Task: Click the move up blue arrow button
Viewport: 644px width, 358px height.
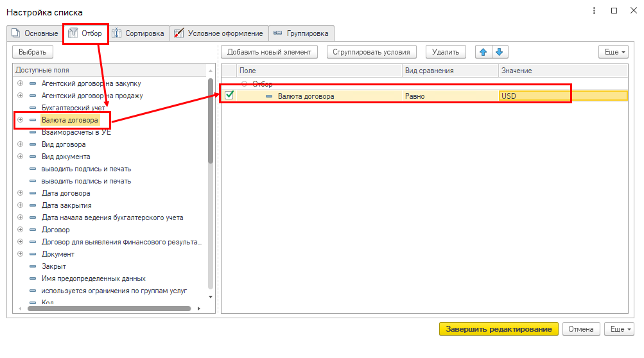Action: (483, 52)
